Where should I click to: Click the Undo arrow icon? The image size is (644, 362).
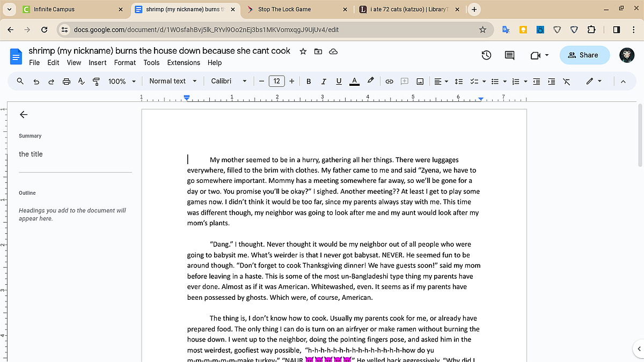(36, 81)
